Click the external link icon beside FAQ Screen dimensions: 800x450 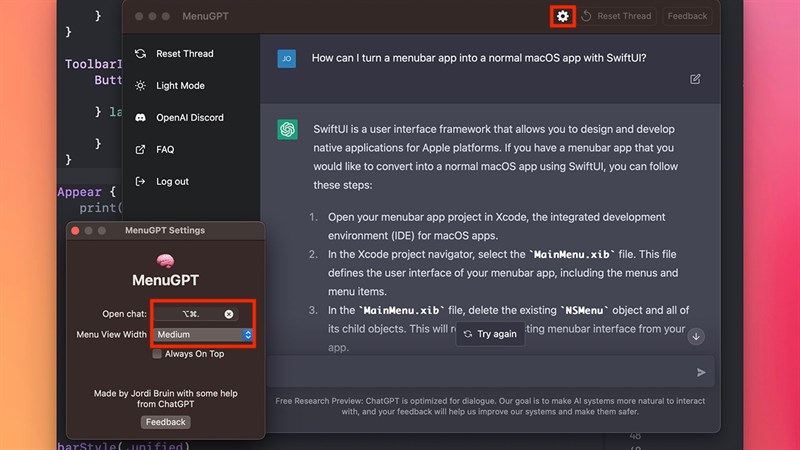[140, 149]
